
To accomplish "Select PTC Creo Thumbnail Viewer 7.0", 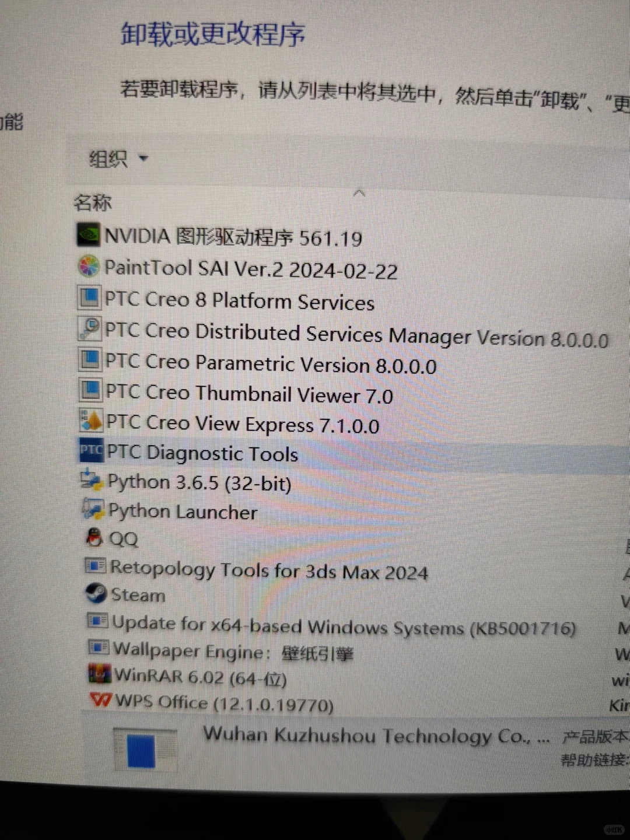I will (x=250, y=394).
